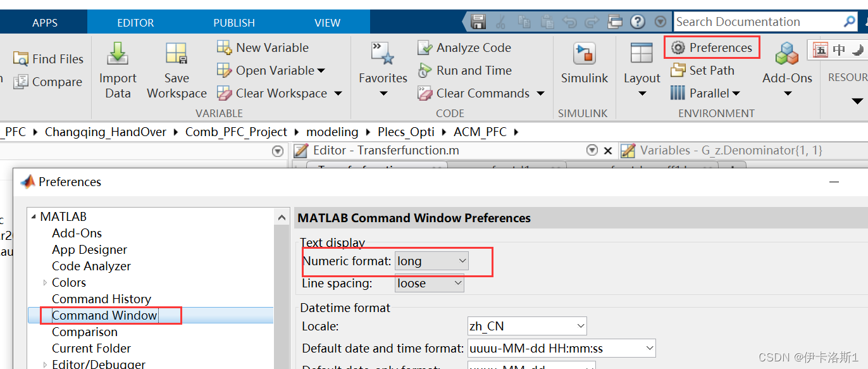
Task: Switch to the APPS ribbon tab
Action: coord(44,21)
